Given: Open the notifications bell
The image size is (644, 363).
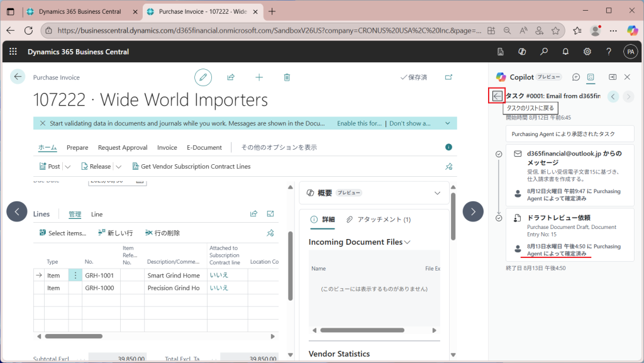Looking at the screenshot, I should pos(565,52).
